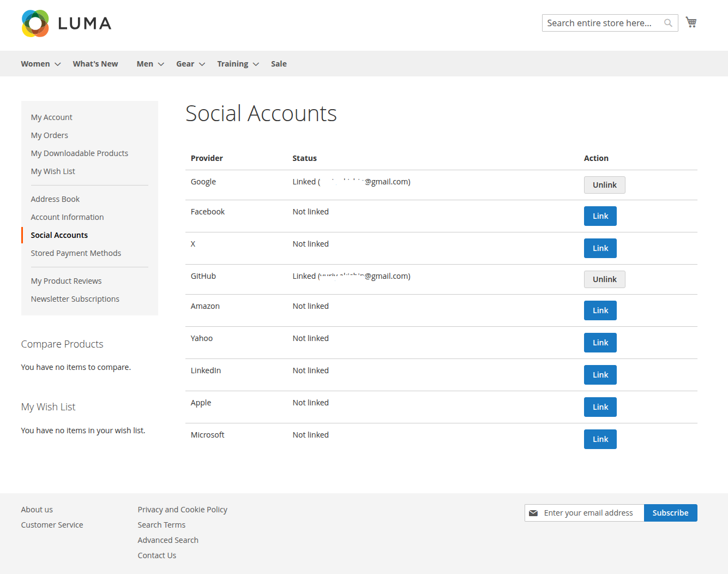Open My Wish List sidebar link
Viewport: 728px width, 574px height.
pos(53,171)
